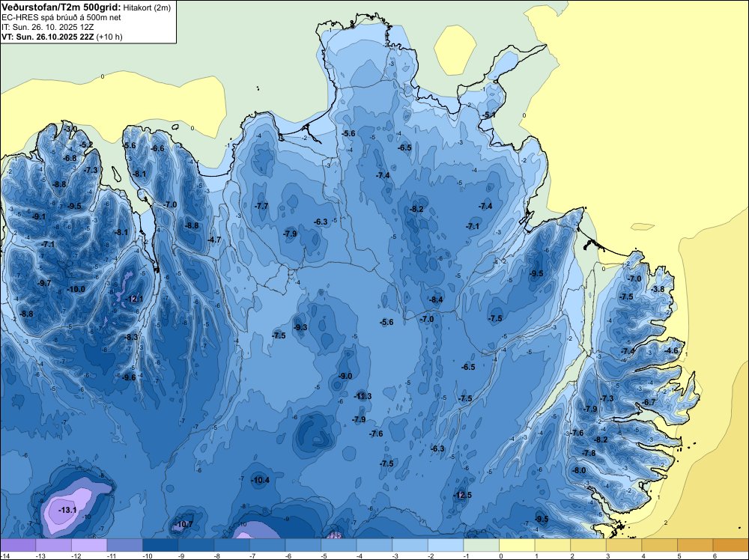Click the -4.6 temperature value

point(671,350)
